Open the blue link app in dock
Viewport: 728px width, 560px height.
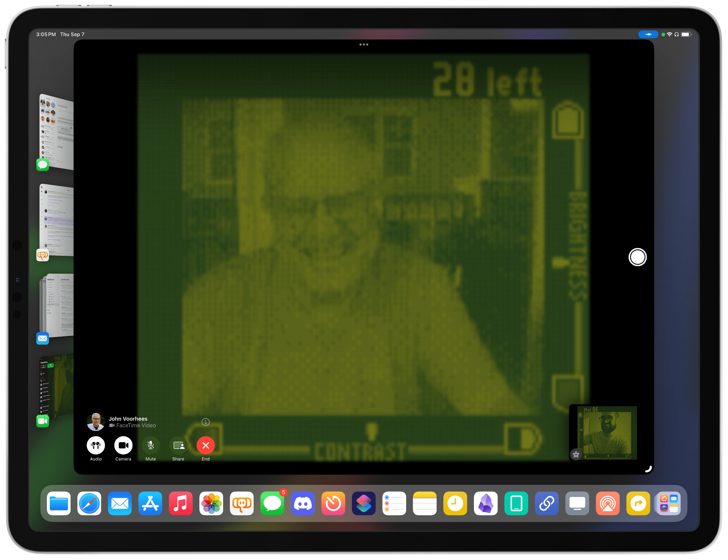(547, 503)
